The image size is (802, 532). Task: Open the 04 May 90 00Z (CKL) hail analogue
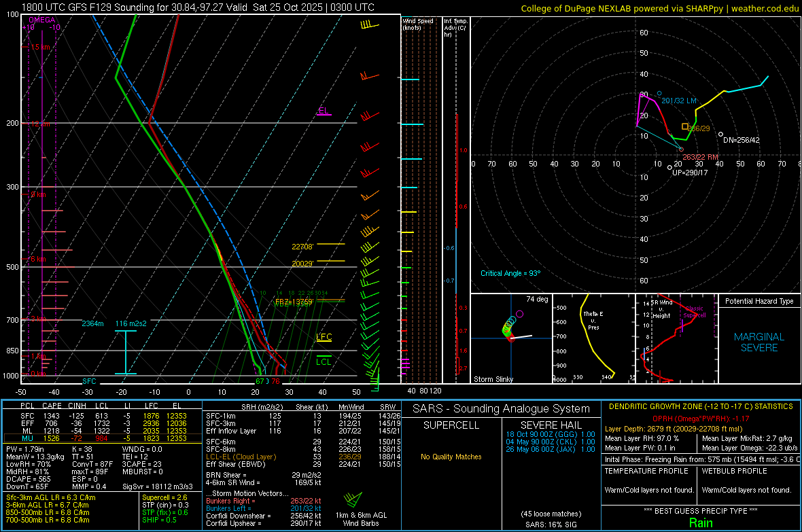pyautogui.click(x=551, y=442)
